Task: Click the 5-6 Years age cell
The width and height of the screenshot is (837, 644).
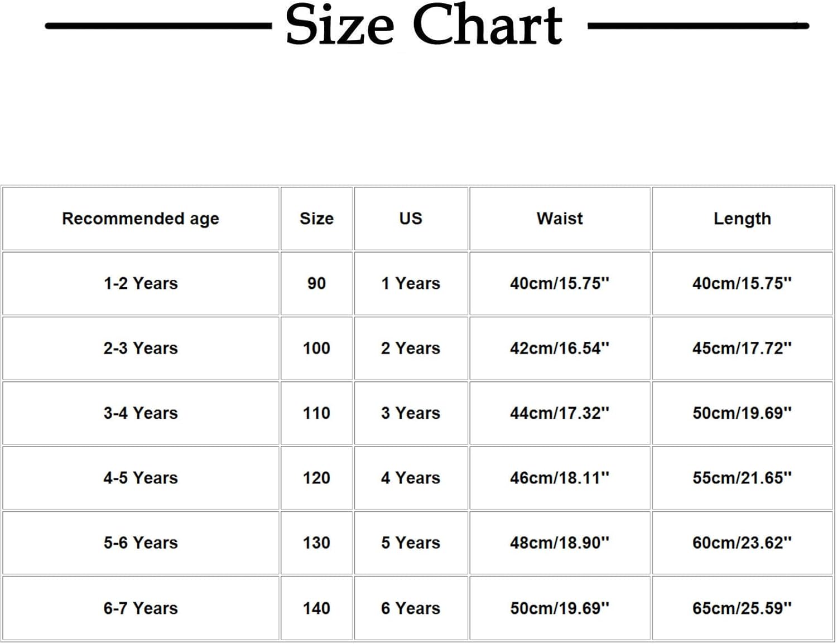Action: pos(141,543)
